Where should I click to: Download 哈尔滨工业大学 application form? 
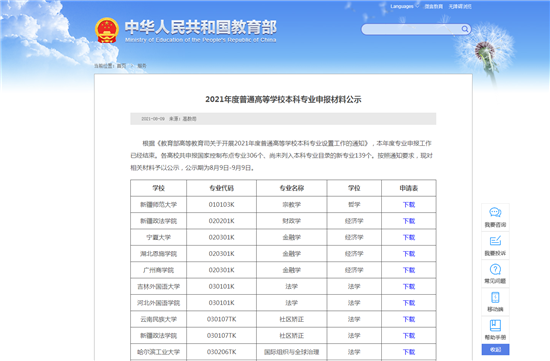409,352
